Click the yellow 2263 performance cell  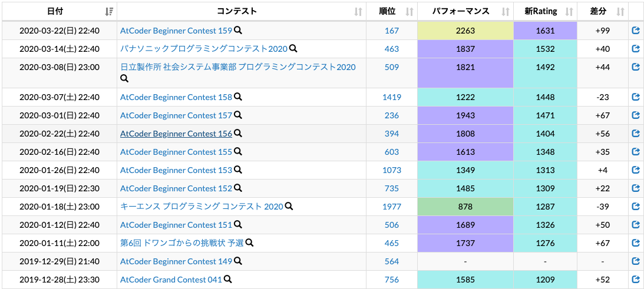click(465, 31)
